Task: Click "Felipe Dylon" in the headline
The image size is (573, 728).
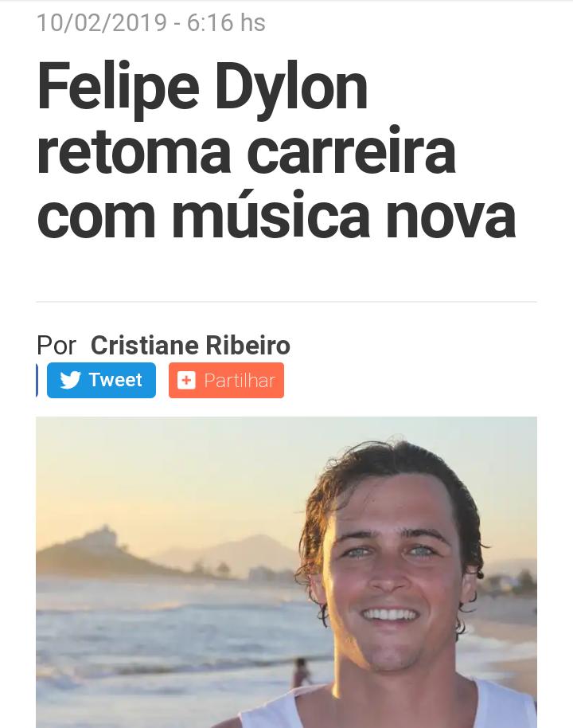Action: tap(202, 89)
